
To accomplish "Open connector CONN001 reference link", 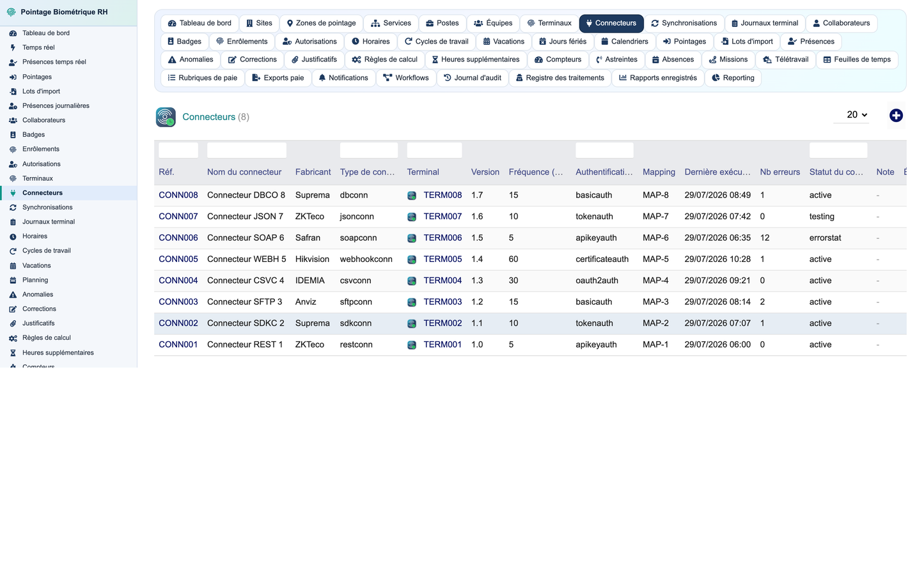I will pyautogui.click(x=178, y=344).
